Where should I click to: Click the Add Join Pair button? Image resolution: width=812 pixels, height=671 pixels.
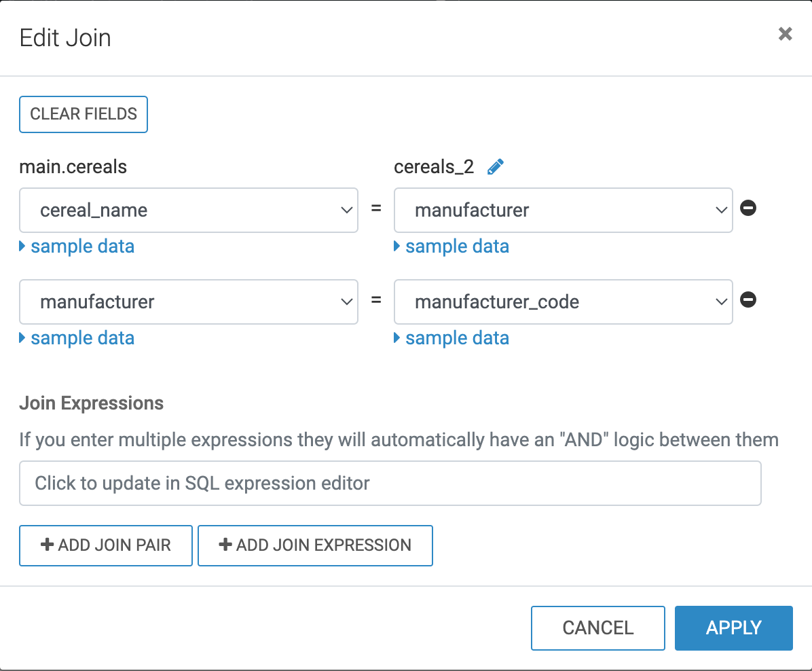[x=106, y=545]
